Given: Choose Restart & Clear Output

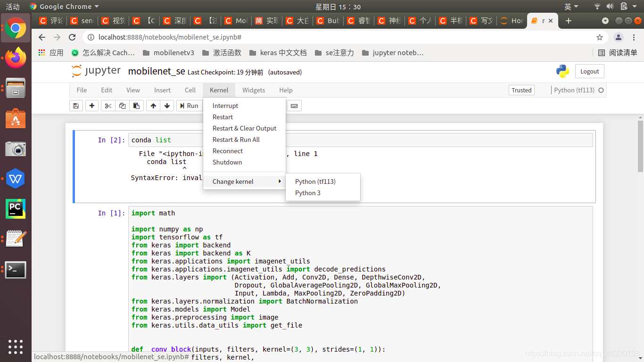Looking at the screenshot, I should coord(244,128).
